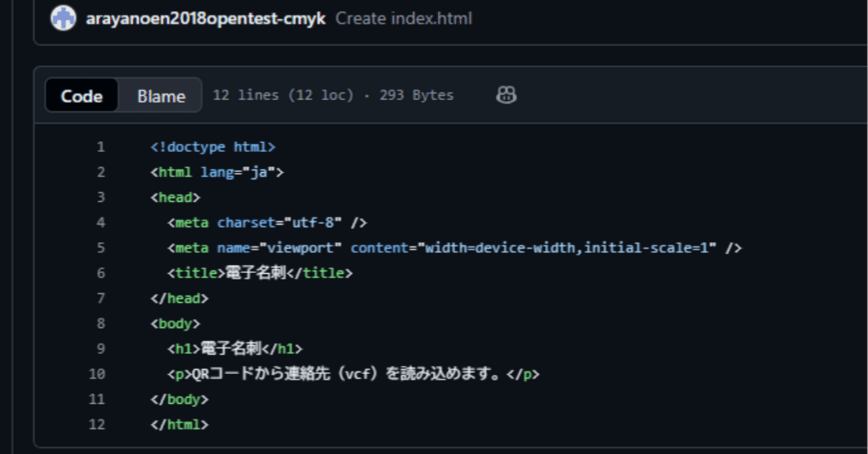Click the opening <body> tag line
868x454 pixels.
tap(176, 323)
